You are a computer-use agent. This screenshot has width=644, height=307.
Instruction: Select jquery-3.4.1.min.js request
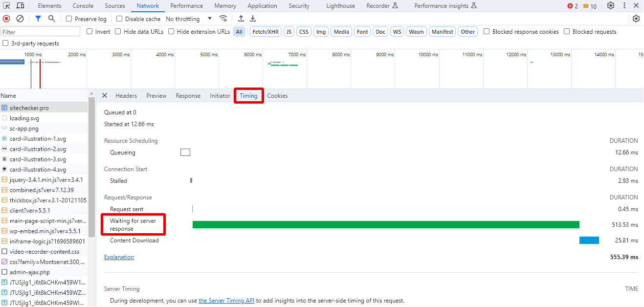pos(44,180)
